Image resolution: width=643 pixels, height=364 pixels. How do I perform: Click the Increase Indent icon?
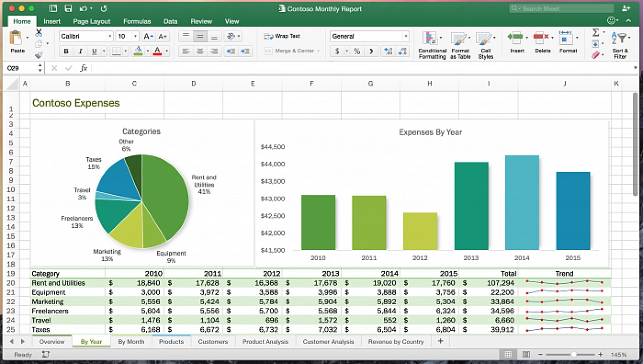coord(245,51)
